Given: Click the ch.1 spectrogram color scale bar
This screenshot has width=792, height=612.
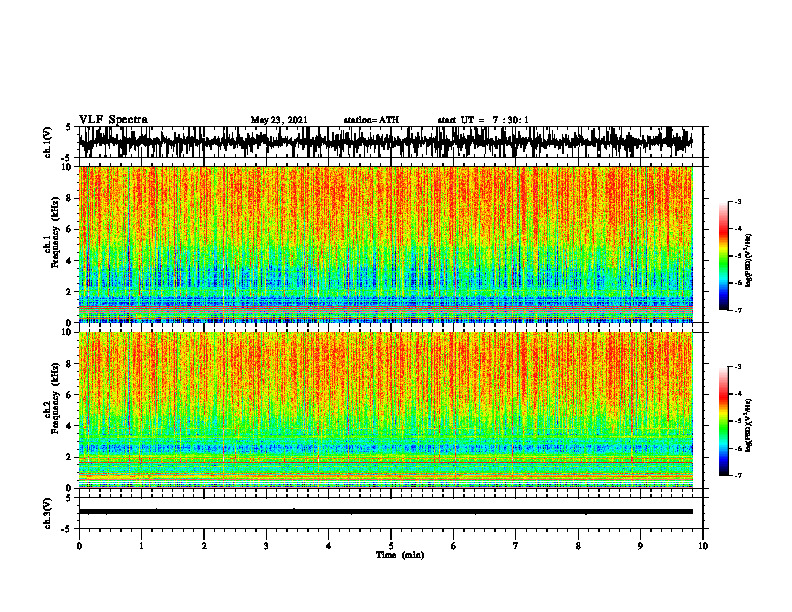Looking at the screenshot, I should pyautogui.click(x=724, y=256).
